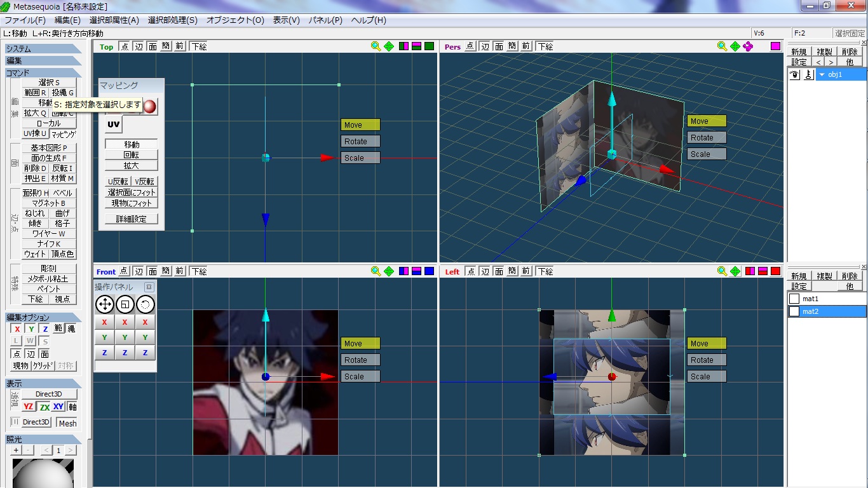Pan the Pers view with the green arrows icon
This screenshot has height=488, width=868.
click(x=735, y=46)
